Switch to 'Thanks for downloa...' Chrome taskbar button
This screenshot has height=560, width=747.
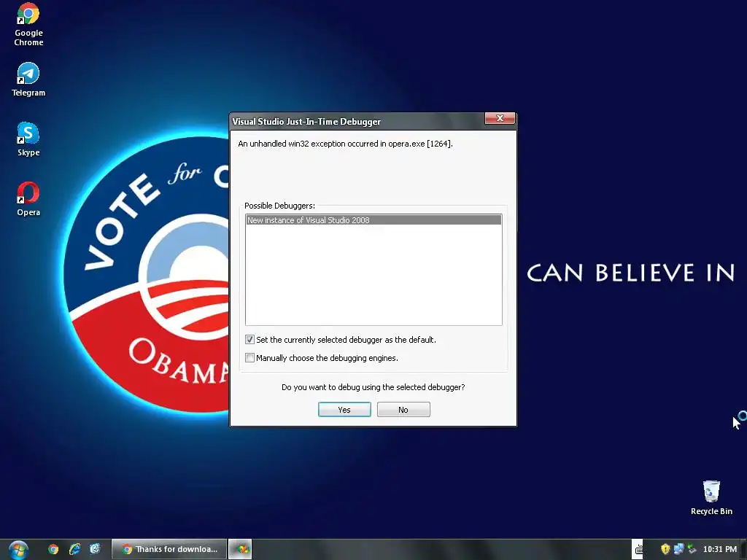click(x=169, y=550)
